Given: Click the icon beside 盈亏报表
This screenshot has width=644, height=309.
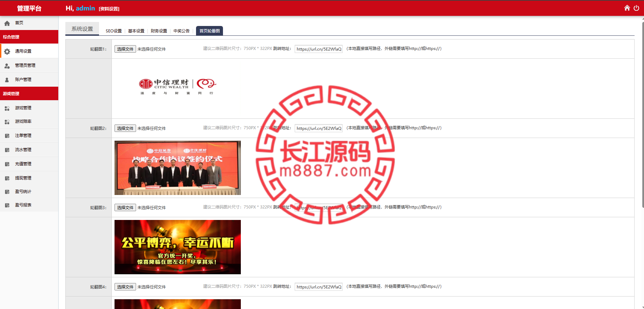Looking at the screenshot, I should click(x=7, y=205).
